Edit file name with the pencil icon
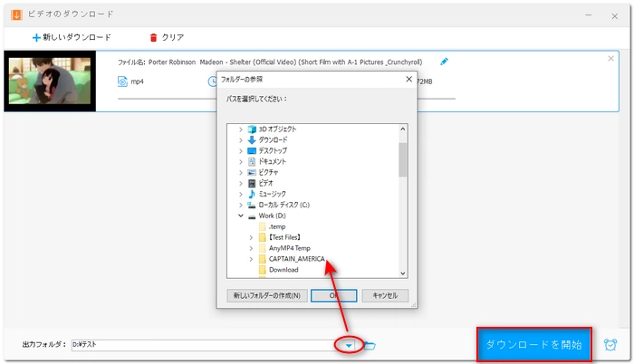This screenshot has height=364, width=634. point(444,62)
